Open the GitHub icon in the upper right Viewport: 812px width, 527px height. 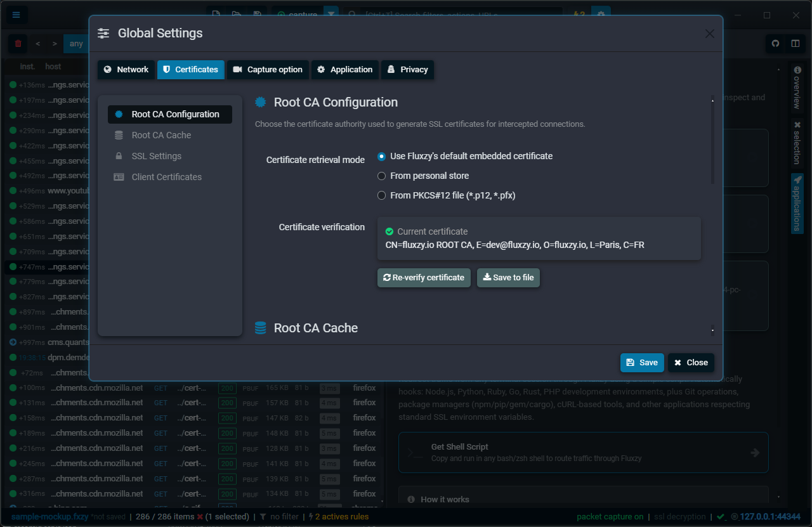point(775,43)
